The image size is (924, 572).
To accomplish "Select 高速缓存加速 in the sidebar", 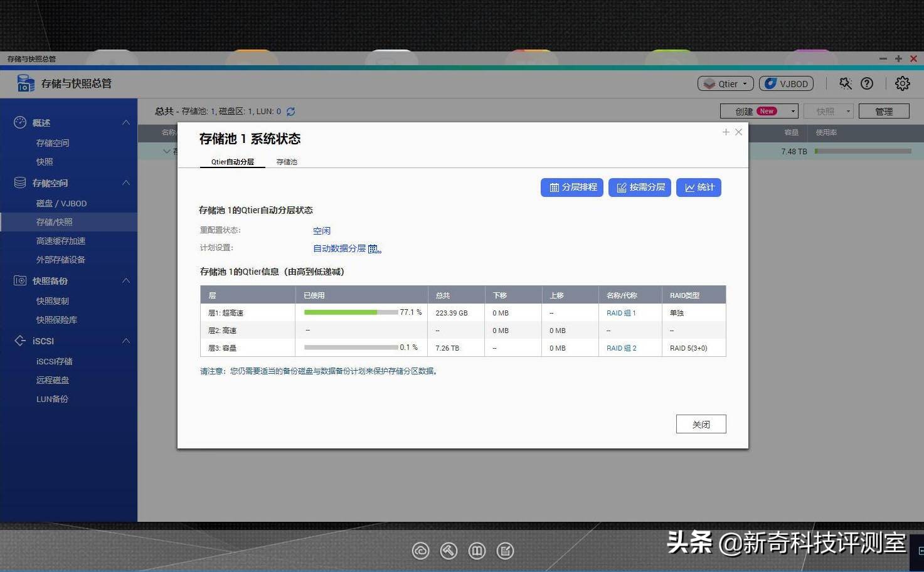I will click(61, 240).
